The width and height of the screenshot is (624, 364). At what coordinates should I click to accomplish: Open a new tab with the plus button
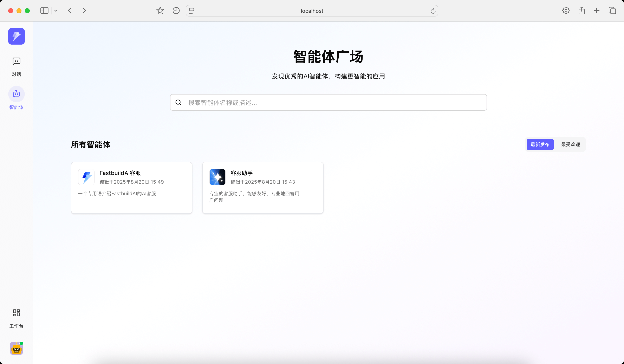point(597,11)
